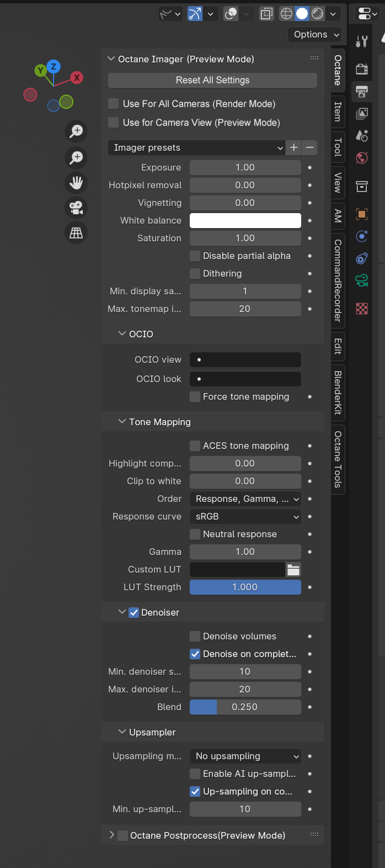This screenshot has height=868, width=385.
Task: Open the Texture properties checker icon
Action: coord(362,309)
